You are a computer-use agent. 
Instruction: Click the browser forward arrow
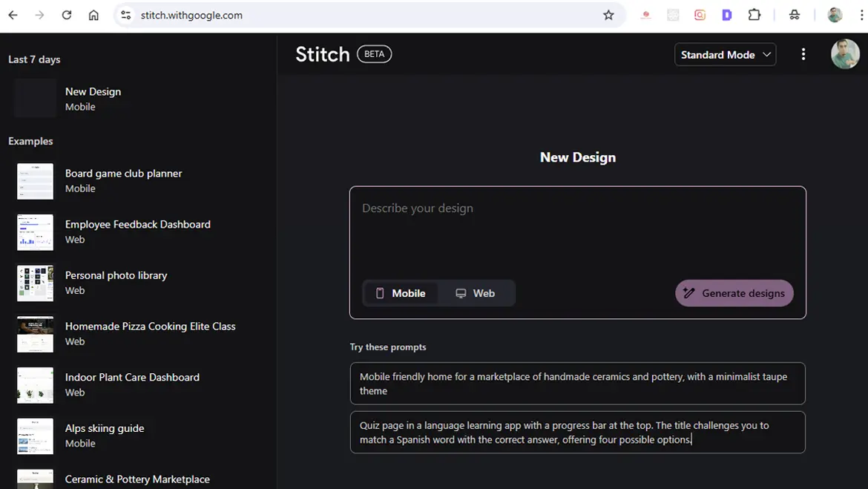click(x=39, y=15)
